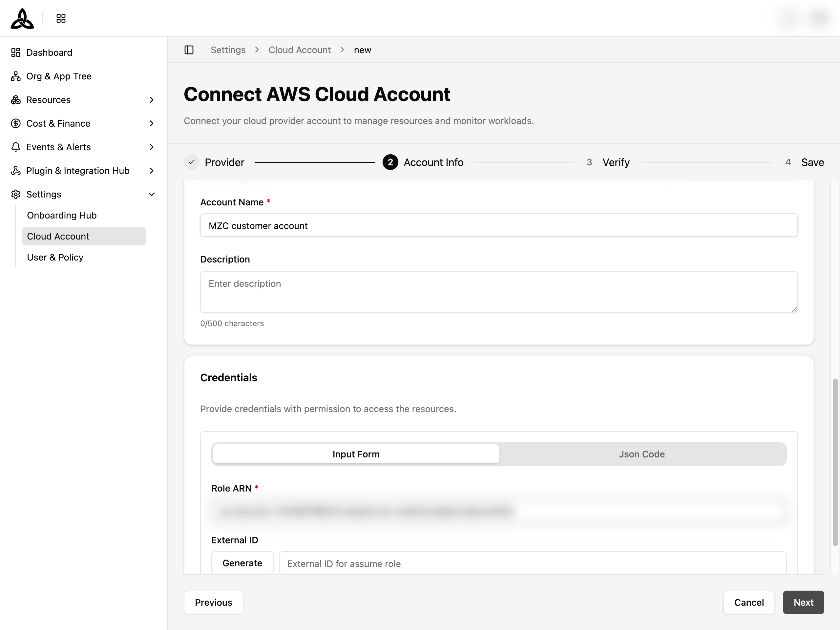The width and height of the screenshot is (840, 630).
Task: Collapse the Settings menu chevron
Action: click(152, 194)
